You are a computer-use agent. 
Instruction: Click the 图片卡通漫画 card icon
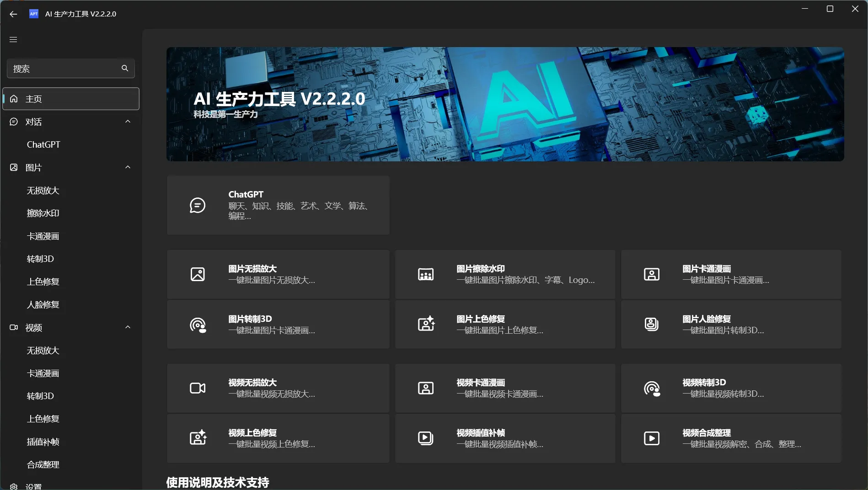pos(652,274)
